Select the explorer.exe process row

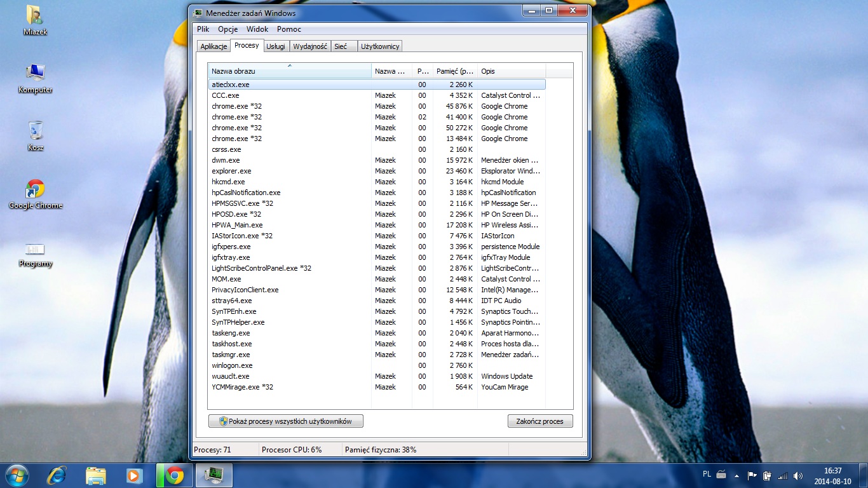232,171
